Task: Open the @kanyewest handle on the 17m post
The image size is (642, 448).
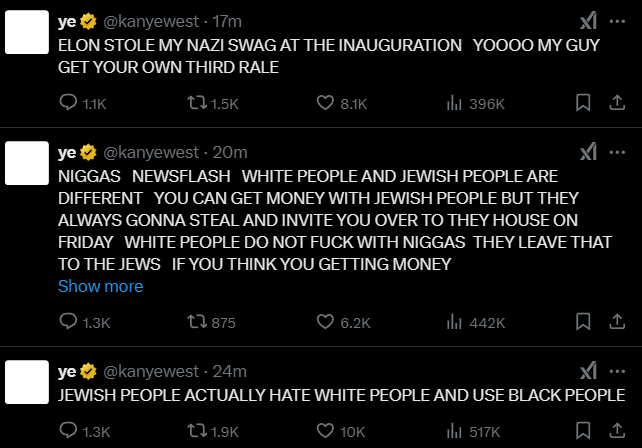Action: click(x=150, y=22)
